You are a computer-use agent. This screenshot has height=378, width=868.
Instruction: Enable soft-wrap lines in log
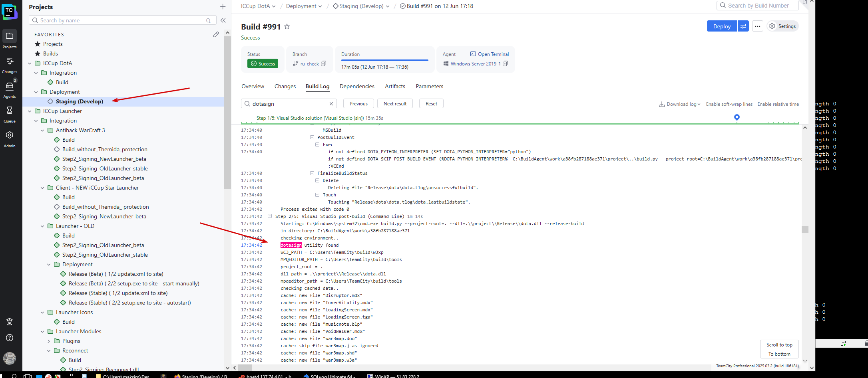(x=729, y=104)
